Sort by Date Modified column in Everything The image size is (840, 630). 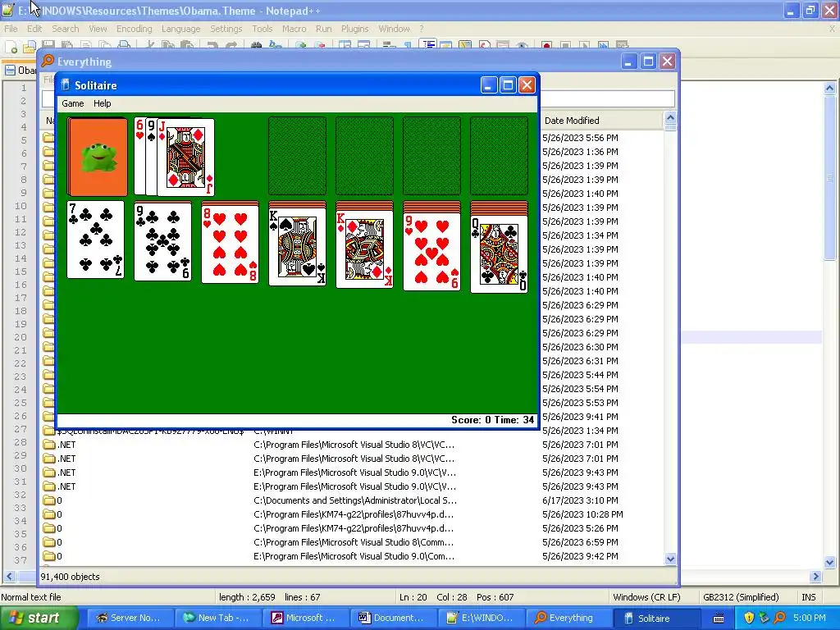601,121
